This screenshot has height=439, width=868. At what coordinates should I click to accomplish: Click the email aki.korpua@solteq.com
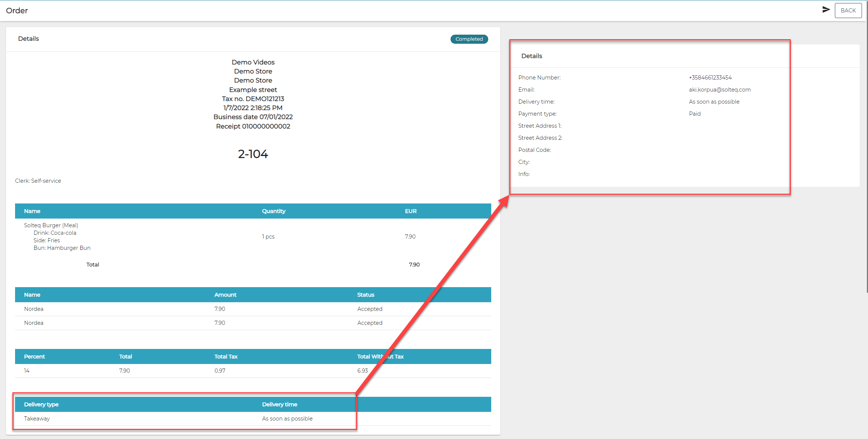tap(719, 90)
